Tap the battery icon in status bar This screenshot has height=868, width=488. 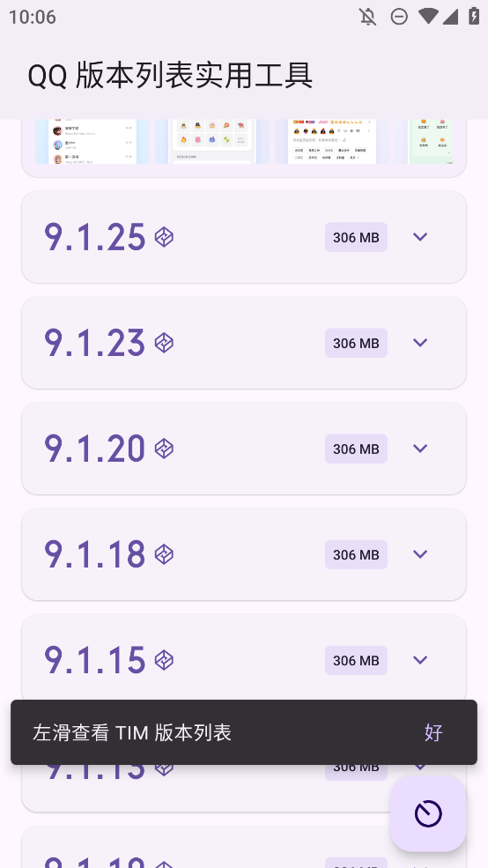474,16
